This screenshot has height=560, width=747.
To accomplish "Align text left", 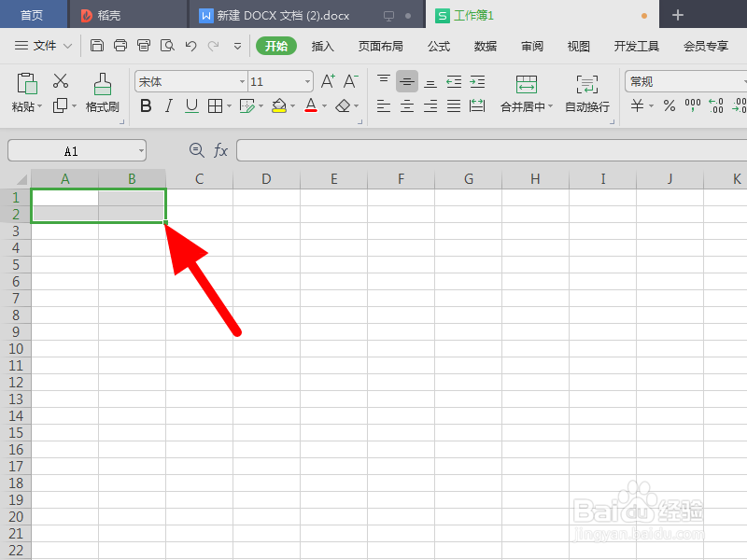I will click(384, 105).
